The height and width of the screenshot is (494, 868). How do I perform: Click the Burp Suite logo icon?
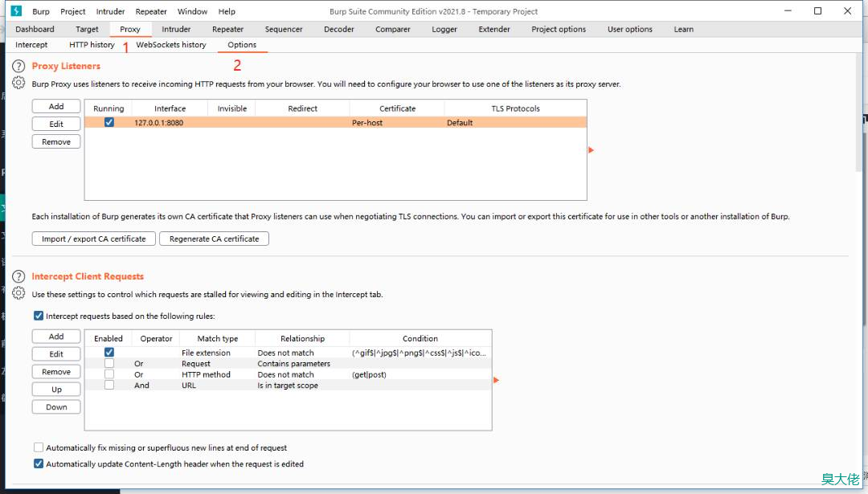coord(16,10)
